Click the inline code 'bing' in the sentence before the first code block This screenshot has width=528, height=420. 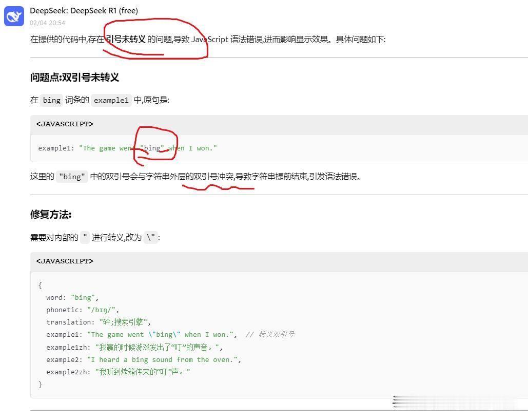tap(51, 100)
